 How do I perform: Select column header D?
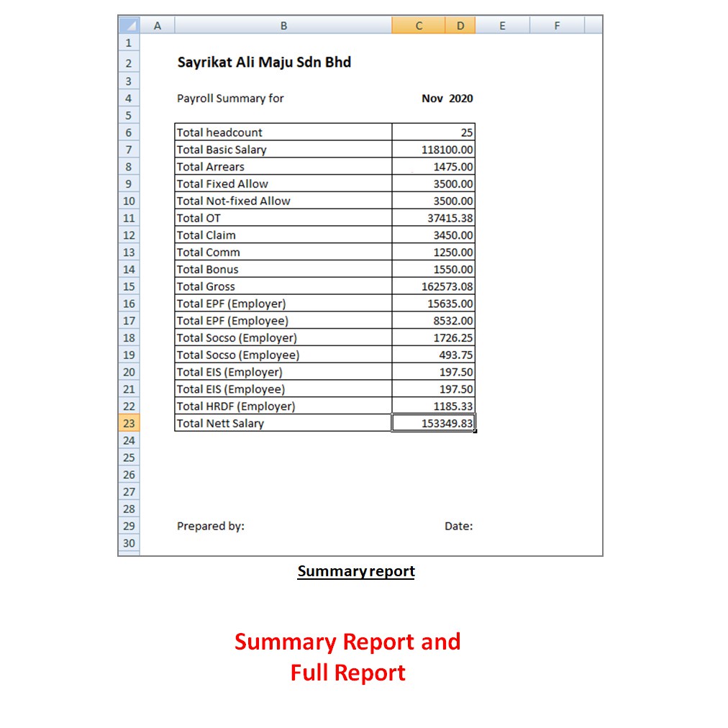click(460, 24)
